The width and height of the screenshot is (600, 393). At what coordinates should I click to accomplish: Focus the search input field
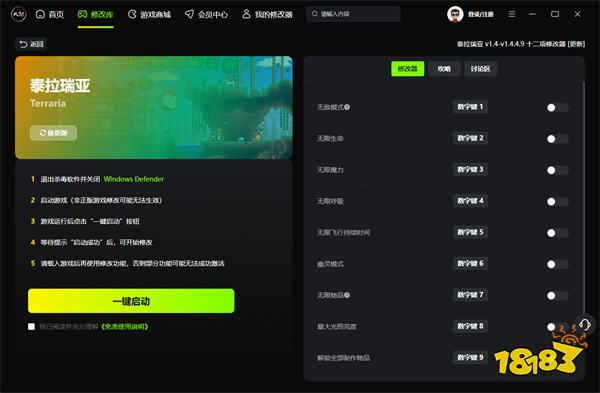[353, 14]
